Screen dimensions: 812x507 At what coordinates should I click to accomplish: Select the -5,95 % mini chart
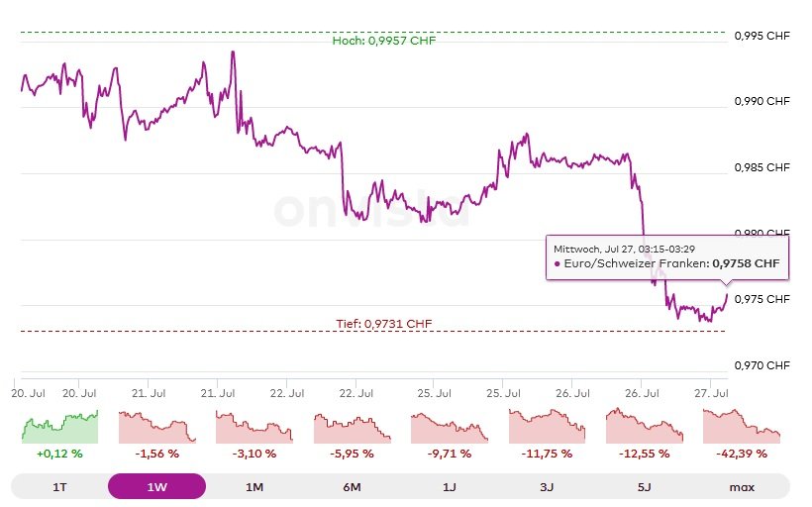click(x=353, y=427)
